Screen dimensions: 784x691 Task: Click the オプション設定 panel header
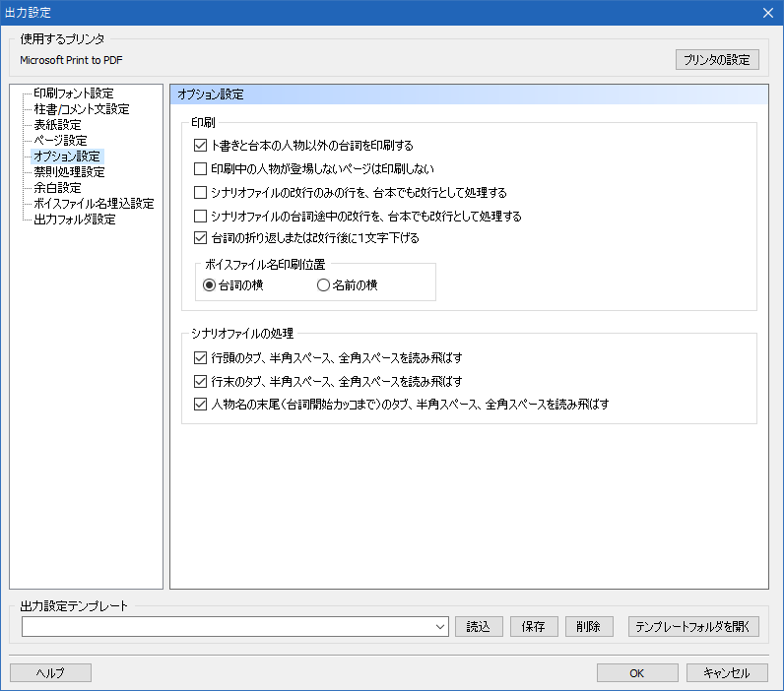coord(469,94)
